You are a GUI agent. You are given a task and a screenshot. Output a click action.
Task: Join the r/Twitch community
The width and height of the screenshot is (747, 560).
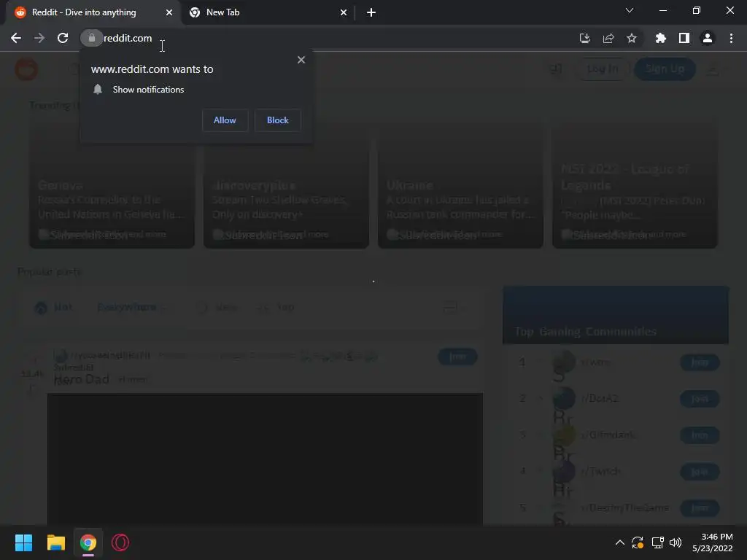[x=700, y=472]
